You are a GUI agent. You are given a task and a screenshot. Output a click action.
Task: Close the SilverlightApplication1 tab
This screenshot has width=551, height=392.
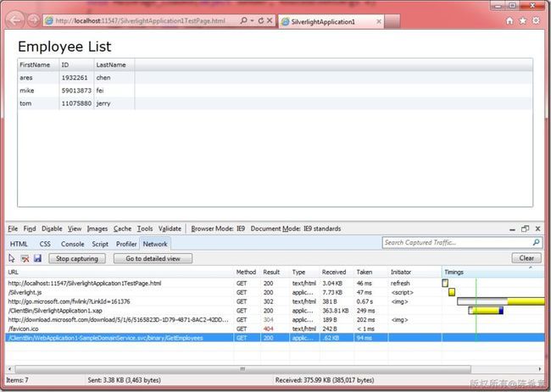tap(379, 22)
